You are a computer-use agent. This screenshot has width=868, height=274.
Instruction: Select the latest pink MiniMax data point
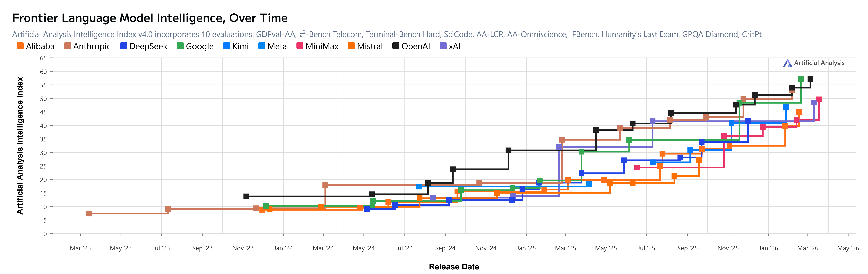819,99
